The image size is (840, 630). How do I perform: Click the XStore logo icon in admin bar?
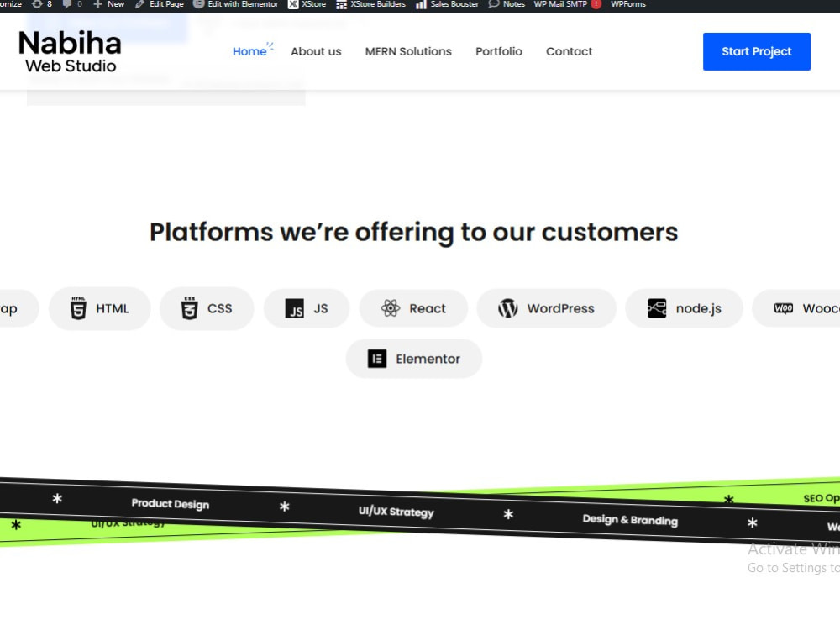point(293,4)
